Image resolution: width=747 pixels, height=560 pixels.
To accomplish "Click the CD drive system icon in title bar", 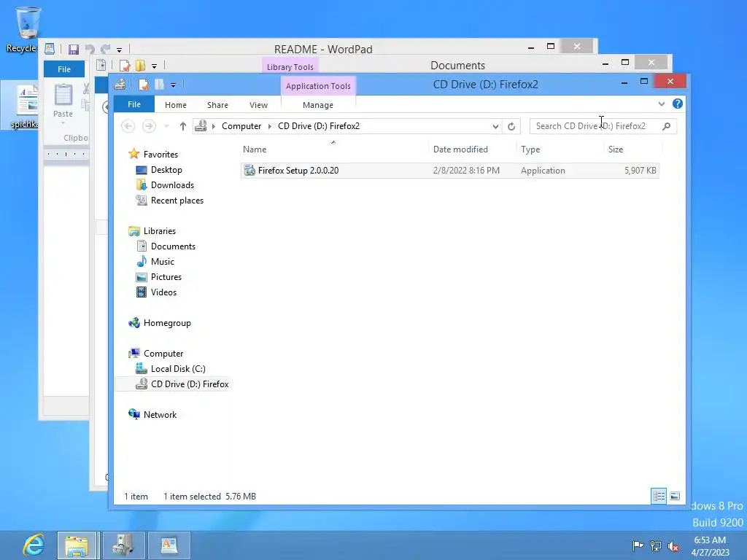I will coord(120,85).
